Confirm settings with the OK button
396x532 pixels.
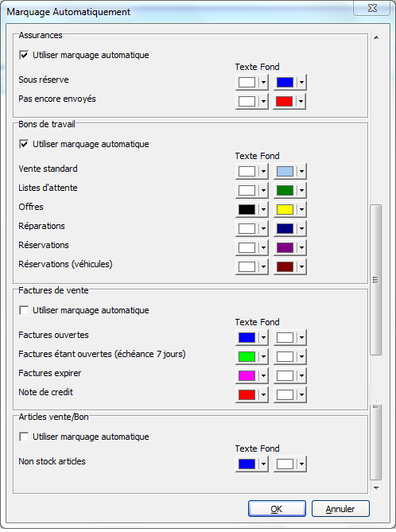277,509
